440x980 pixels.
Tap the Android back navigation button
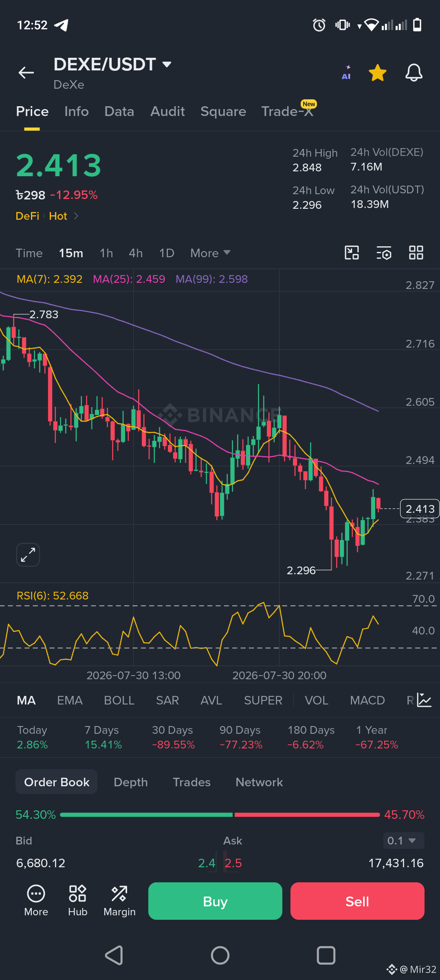[114, 955]
